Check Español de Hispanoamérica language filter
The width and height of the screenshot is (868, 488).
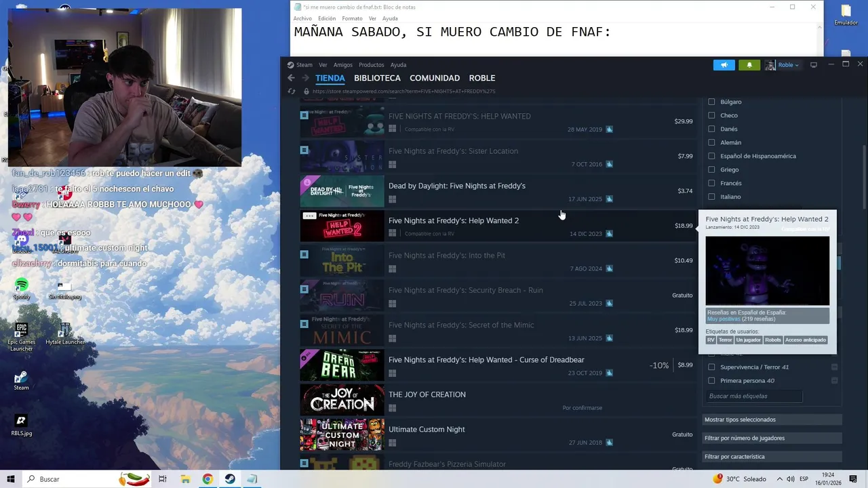click(x=711, y=156)
